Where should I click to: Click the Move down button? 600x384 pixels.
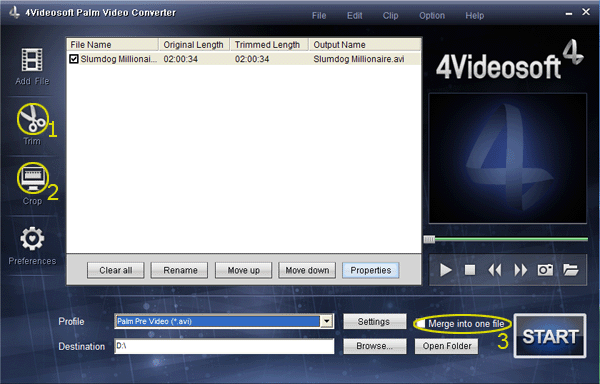(307, 270)
